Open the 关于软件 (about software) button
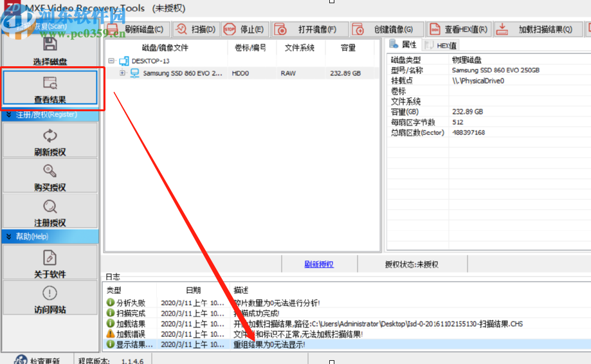This screenshot has width=591, height=364. 50,262
